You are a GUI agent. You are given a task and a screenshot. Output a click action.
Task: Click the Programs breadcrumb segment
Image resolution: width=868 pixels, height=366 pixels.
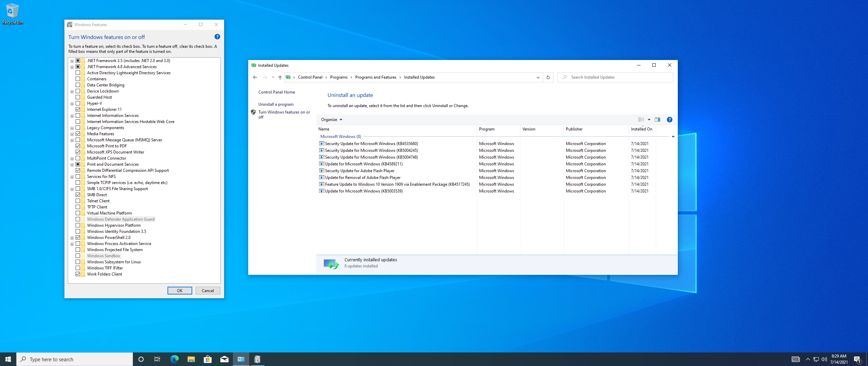tap(339, 77)
